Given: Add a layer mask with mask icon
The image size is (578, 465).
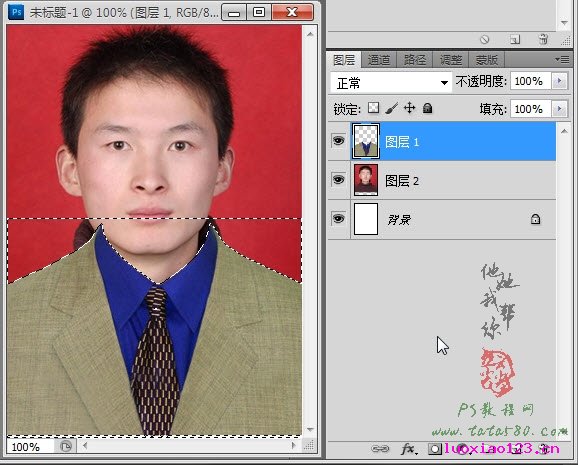Looking at the screenshot, I should [435, 449].
